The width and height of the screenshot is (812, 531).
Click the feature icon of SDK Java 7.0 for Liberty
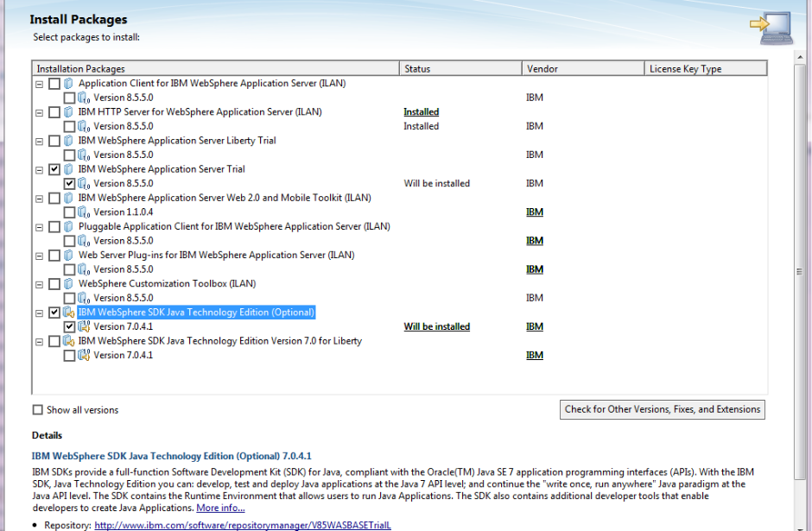point(69,341)
